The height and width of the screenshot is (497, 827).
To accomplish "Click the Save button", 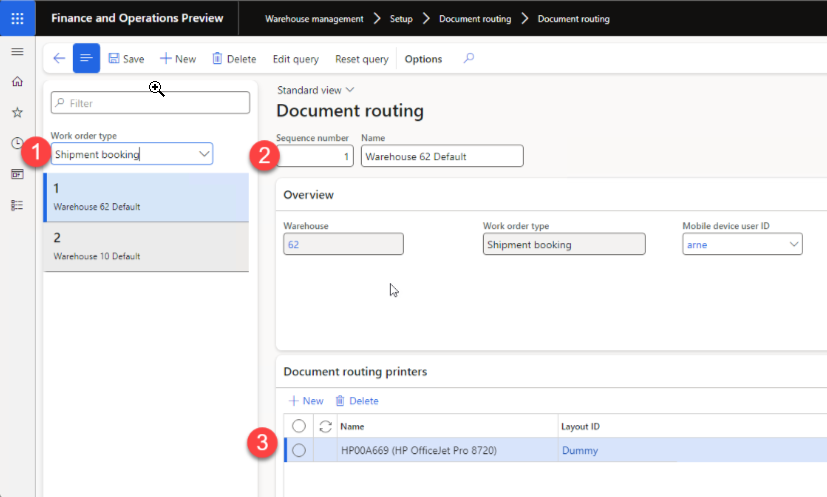I will click(x=126, y=59).
